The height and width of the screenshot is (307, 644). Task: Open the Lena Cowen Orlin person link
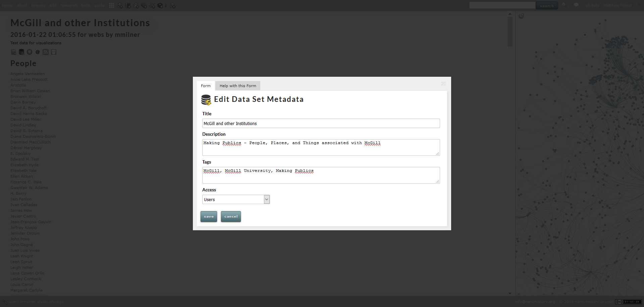click(27, 273)
